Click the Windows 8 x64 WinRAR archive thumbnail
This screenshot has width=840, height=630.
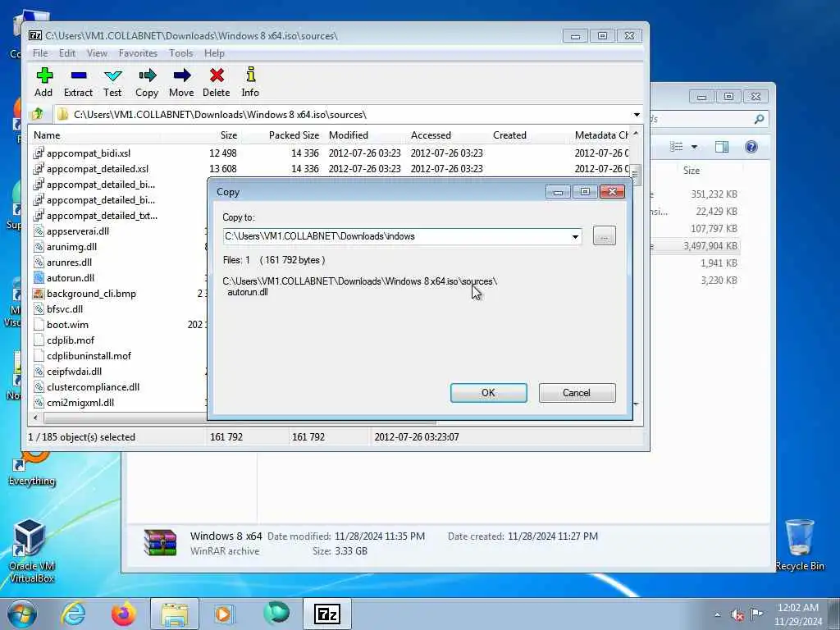click(x=160, y=543)
